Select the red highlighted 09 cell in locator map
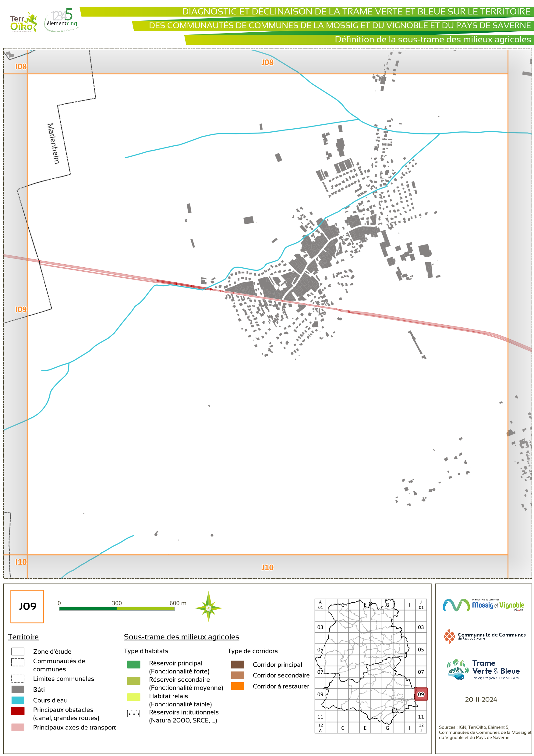Viewport: 534px width, 756px height. pyautogui.click(x=420, y=694)
